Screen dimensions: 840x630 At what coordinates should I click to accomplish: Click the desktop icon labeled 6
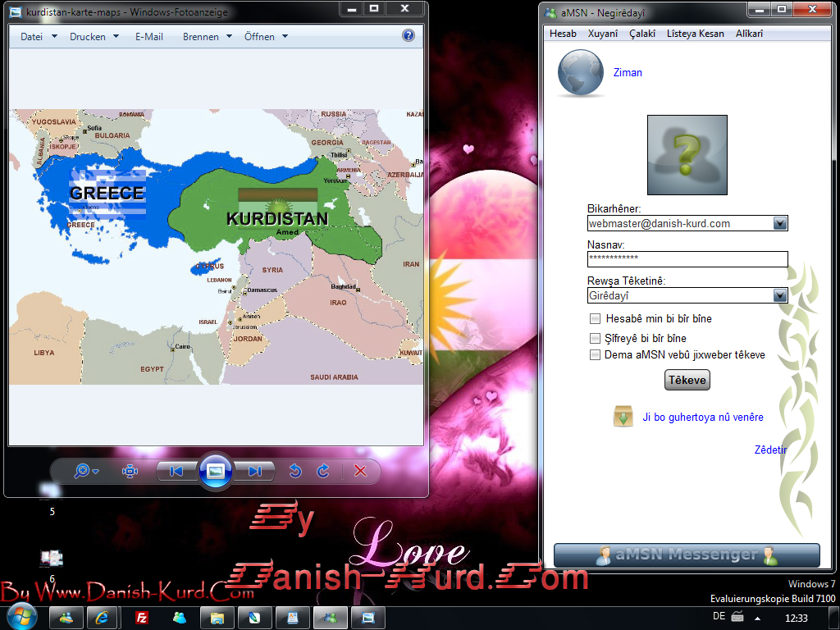[x=52, y=564]
